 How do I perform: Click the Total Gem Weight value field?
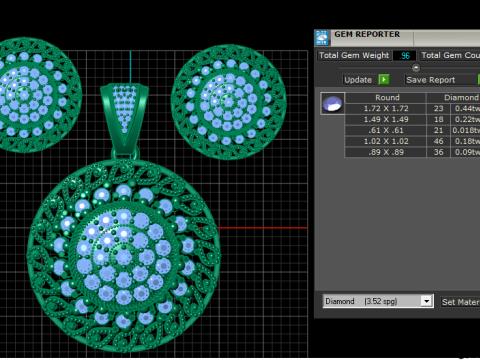click(404, 55)
